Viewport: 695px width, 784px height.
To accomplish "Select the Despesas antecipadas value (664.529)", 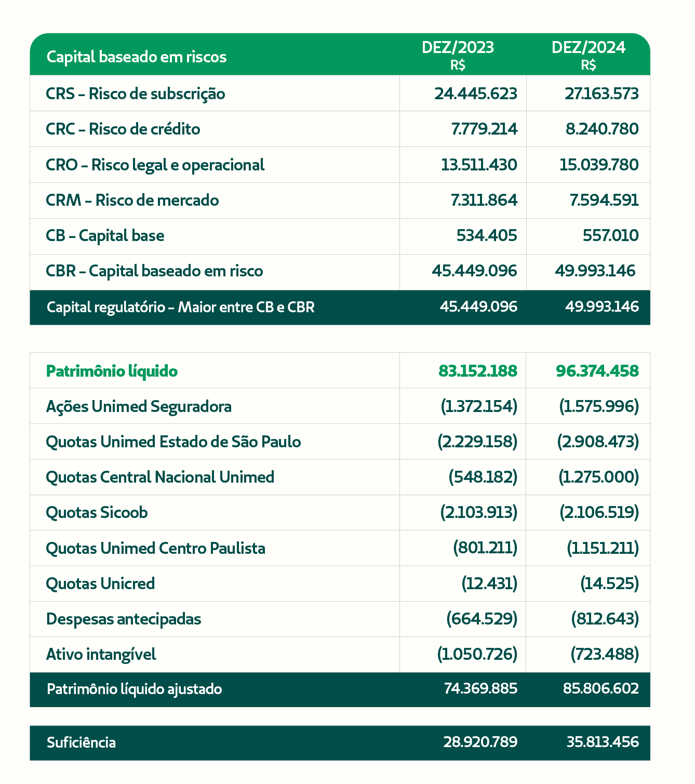I will pyautogui.click(x=482, y=619).
